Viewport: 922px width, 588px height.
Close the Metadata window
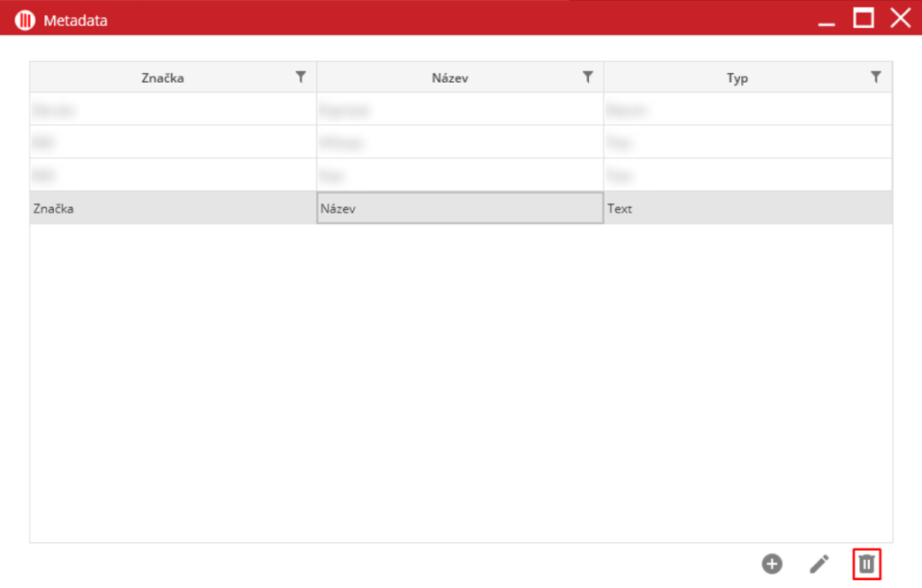900,19
